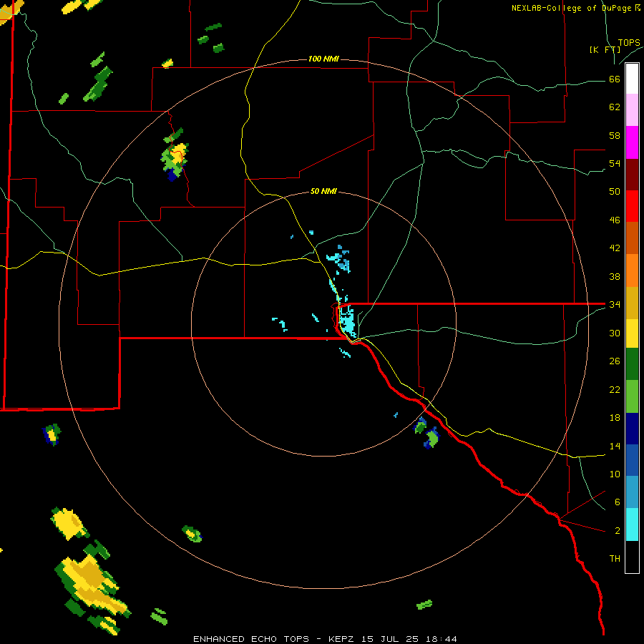The width and height of the screenshot is (644, 644).
Task: Click the orange 42 kft legend swatch
Action: [x=632, y=270]
